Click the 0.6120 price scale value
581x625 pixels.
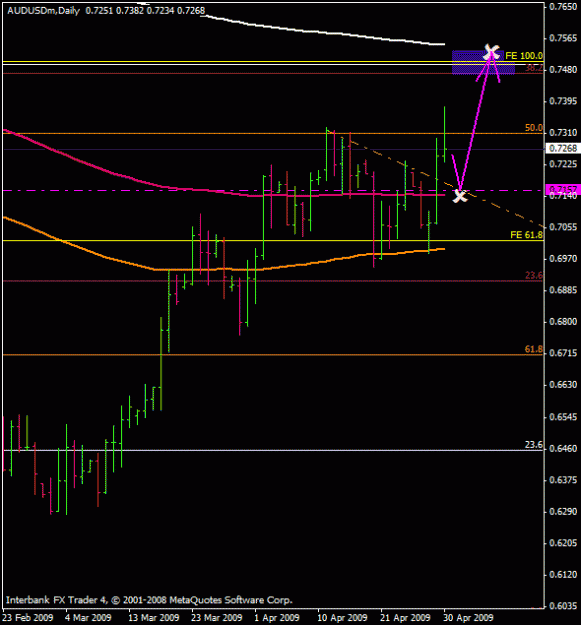[563, 574]
